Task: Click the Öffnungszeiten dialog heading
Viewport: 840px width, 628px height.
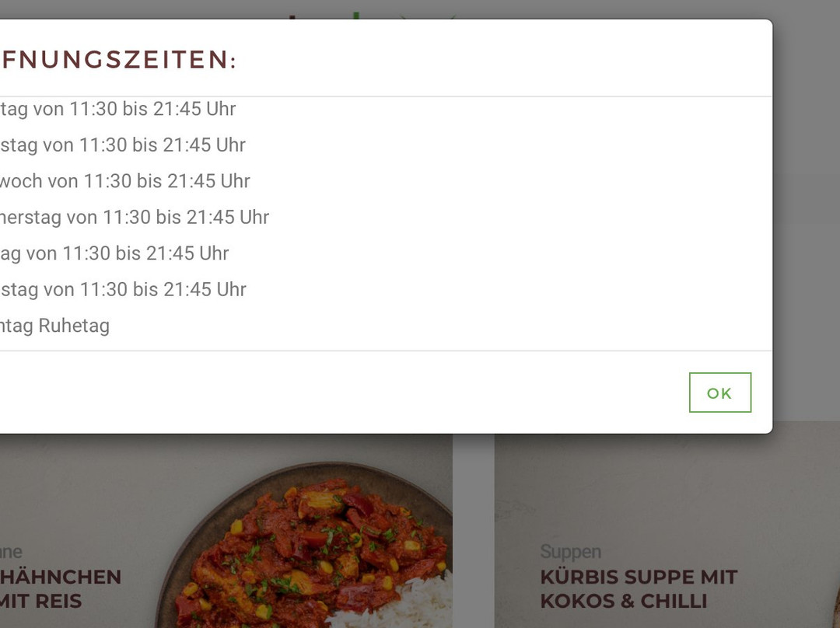Action: [x=118, y=59]
